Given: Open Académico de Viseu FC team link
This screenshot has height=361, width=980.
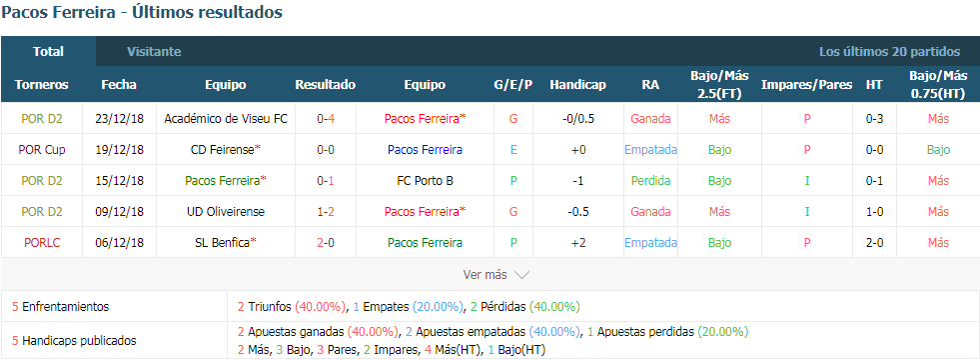Looking at the screenshot, I should click(x=226, y=118).
